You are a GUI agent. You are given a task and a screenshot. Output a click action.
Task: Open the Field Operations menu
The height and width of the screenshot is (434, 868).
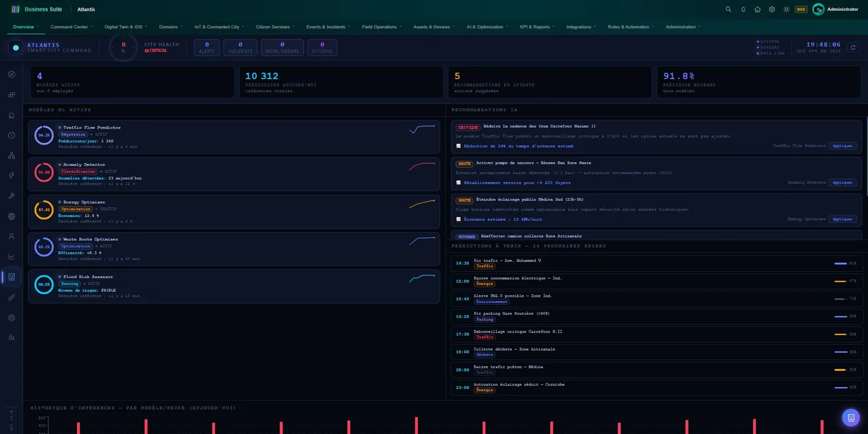[382, 27]
